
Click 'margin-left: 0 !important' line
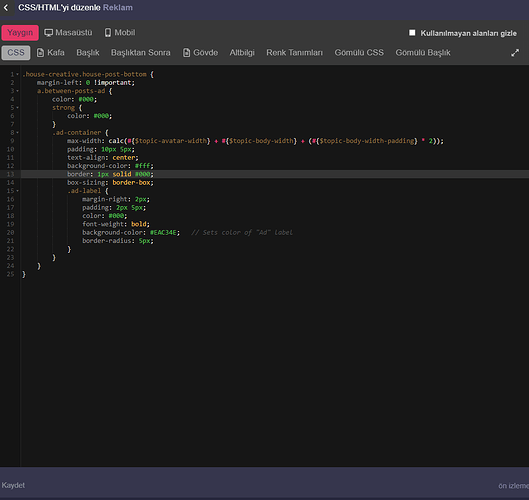(86, 83)
